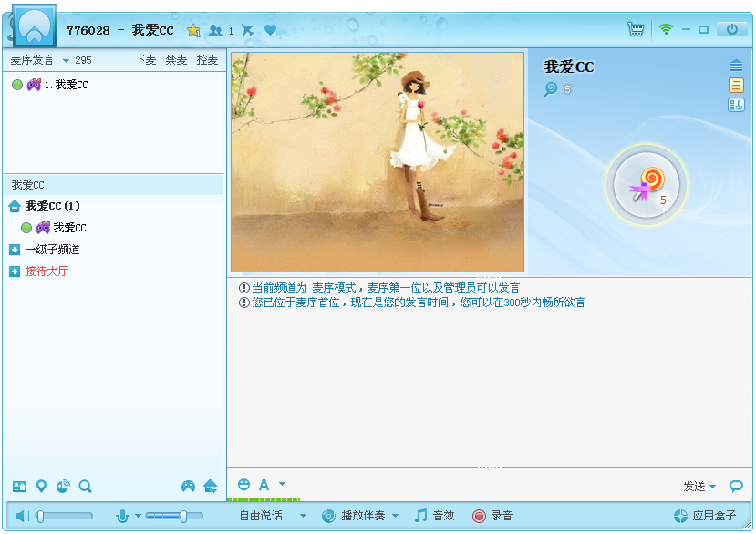756x534 pixels.
Task: Start recording with the 录音 button
Action: click(x=492, y=516)
